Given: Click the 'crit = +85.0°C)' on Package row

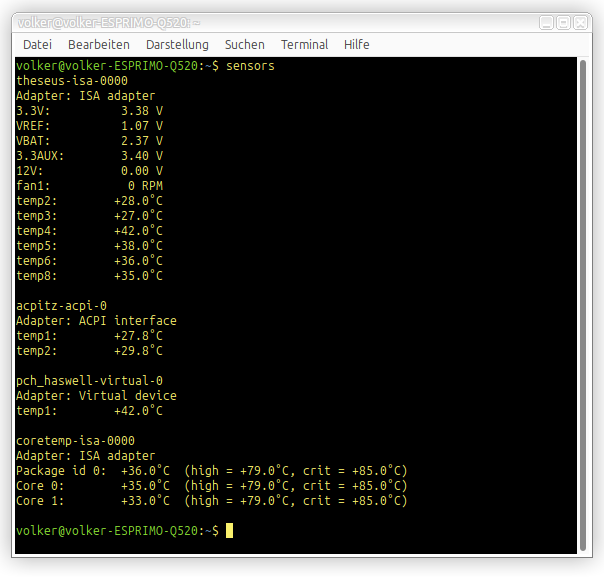Looking at the screenshot, I should pyautogui.click(x=355, y=471).
